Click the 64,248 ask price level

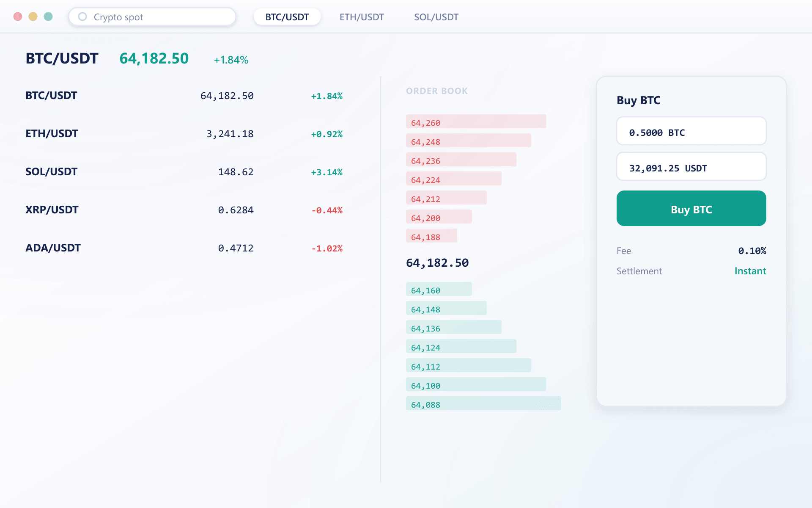(469, 141)
